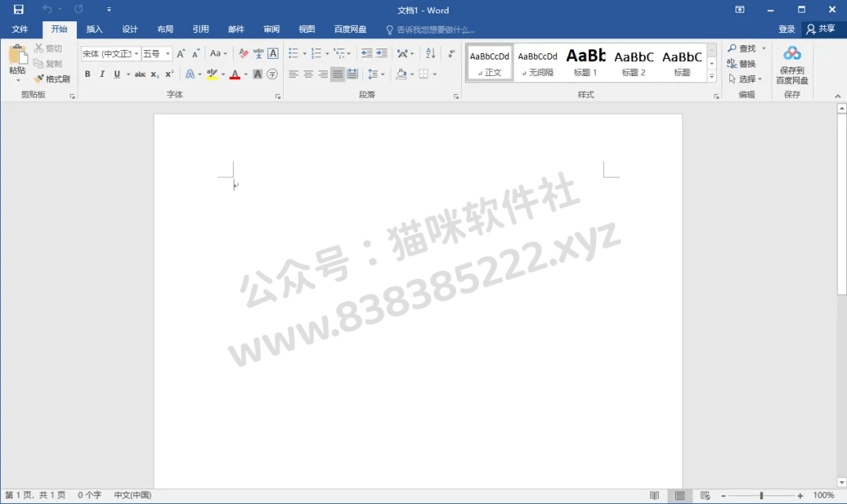Apply the 标题 2 heading style

point(634,63)
